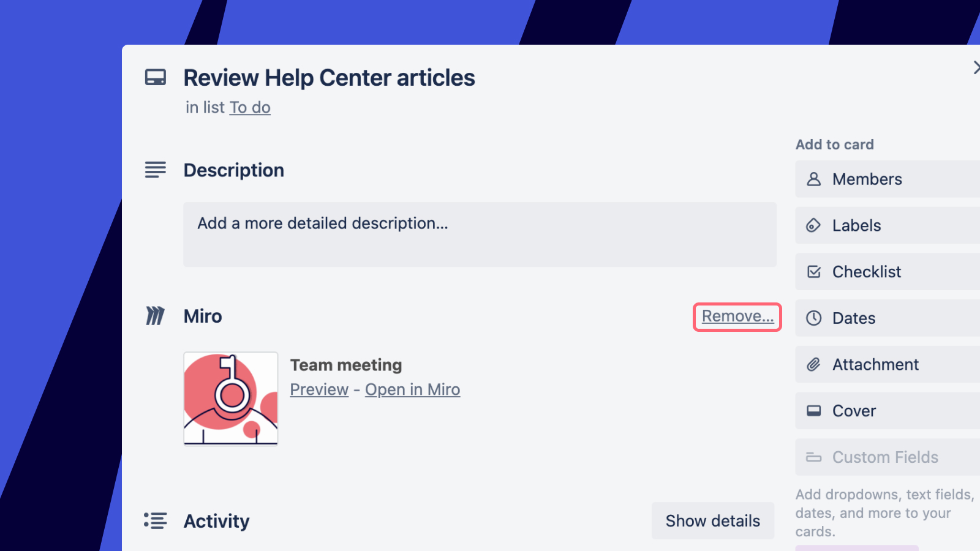Click the Attachment paperclip icon

tap(813, 365)
